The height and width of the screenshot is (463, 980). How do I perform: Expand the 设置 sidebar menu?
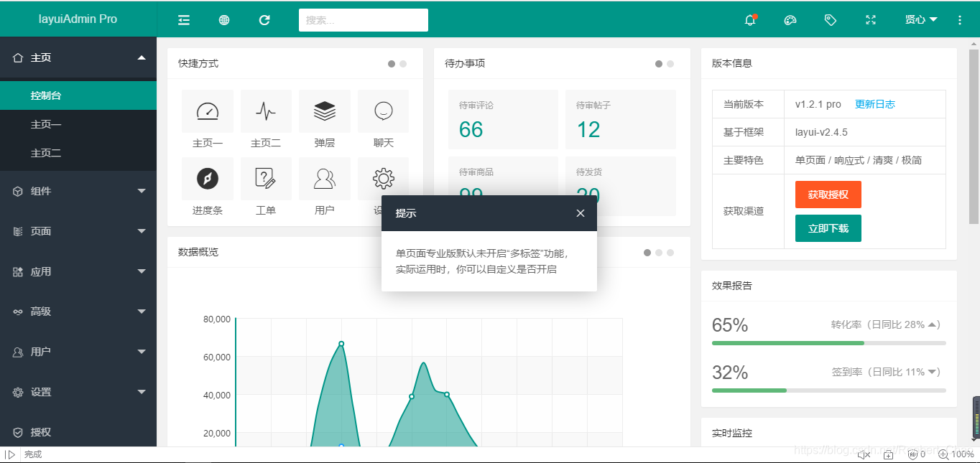(78, 392)
